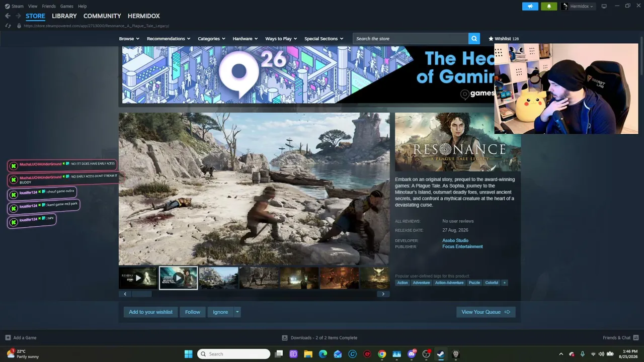This screenshot has width=644, height=362.
Task: Click the Colorful tag
Action: tap(492, 283)
